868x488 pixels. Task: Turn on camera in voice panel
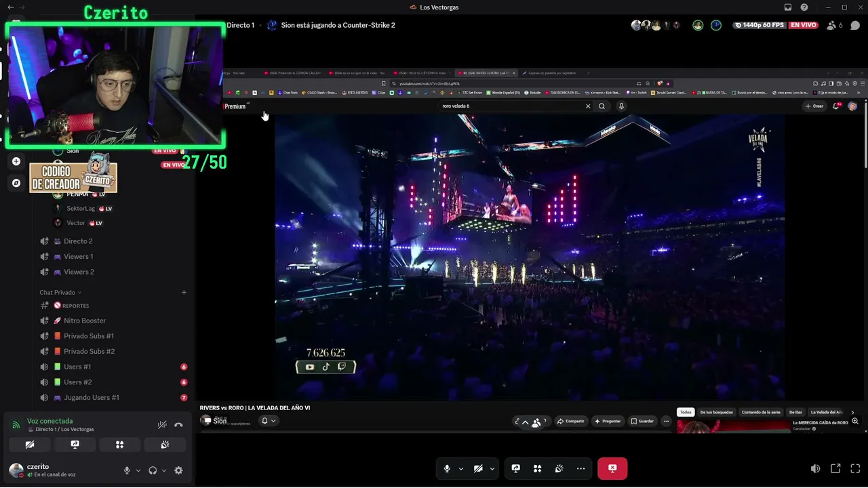coord(29,445)
